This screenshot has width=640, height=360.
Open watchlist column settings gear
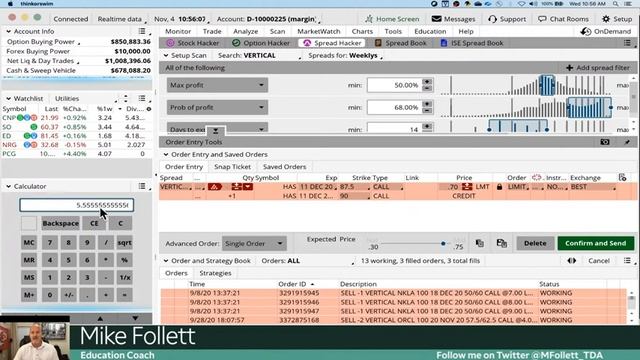(149, 109)
